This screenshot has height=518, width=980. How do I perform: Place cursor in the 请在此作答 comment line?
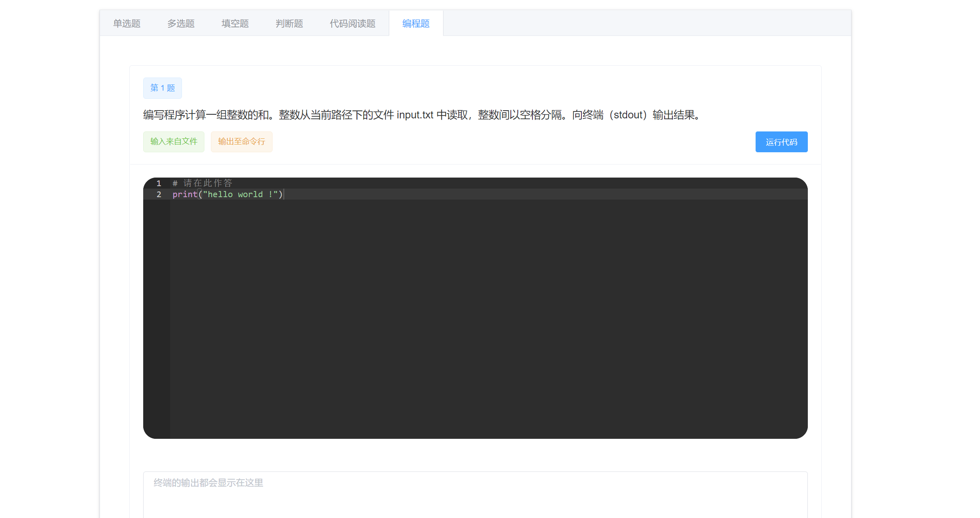pyautogui.click(x=207, y=183)
